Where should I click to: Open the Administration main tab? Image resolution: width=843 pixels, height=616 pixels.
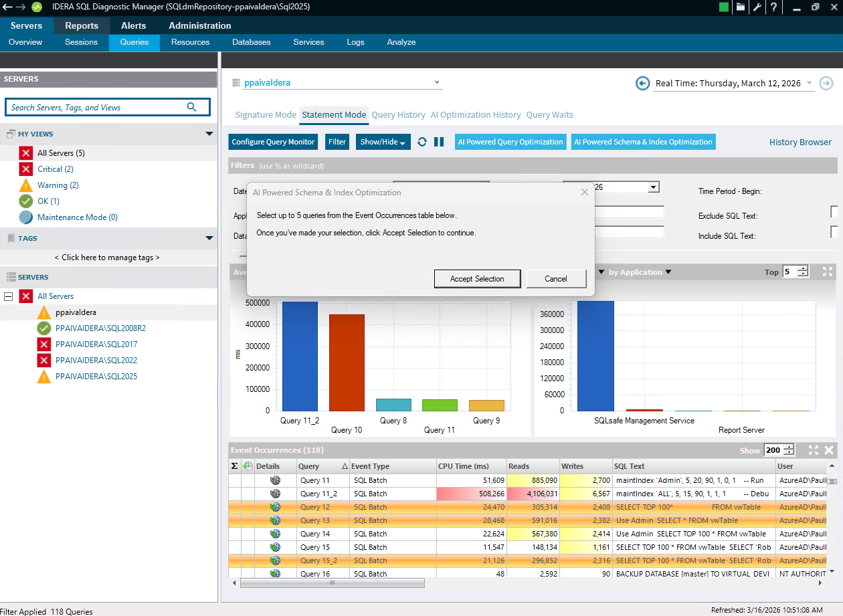(200, 25)
